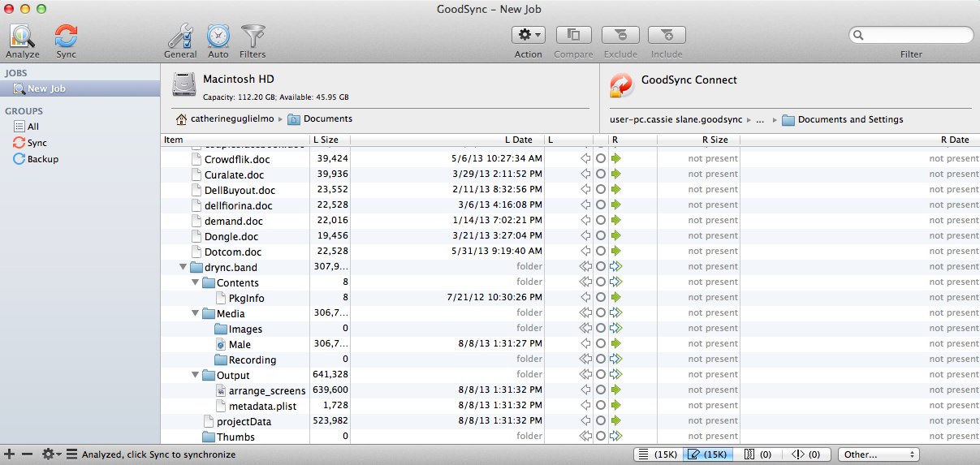The image size is (980, 465).
Task: Collapse the Media folder tree node
Action: [196, 313]
